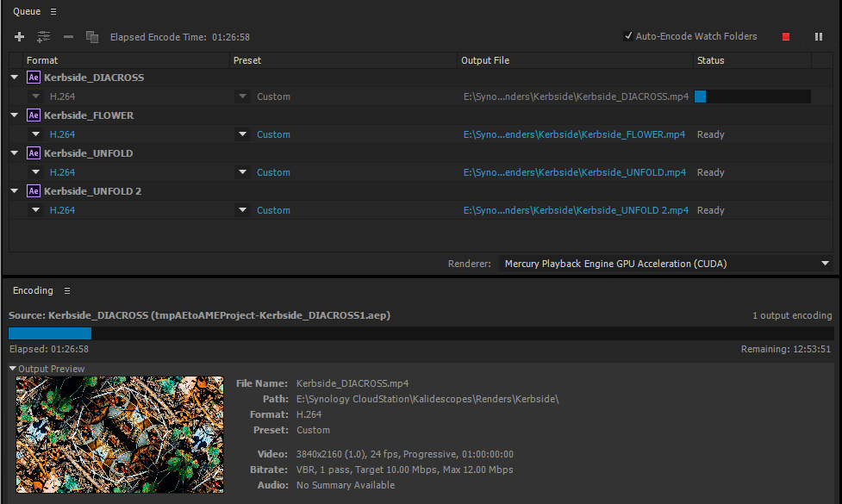Stop the queue with red square button
This screenshot has height=504, width=842.
pyautogui.click(x=785, y=37)
